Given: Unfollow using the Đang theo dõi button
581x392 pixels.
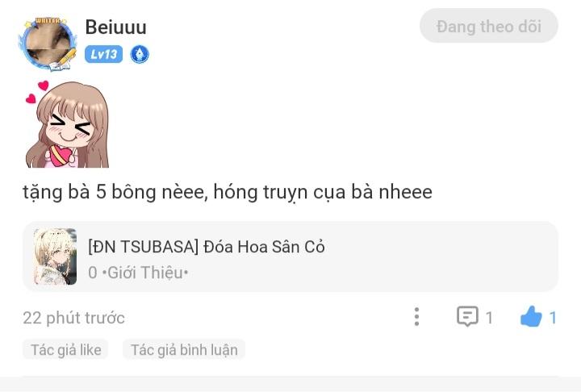Looking at the screenshot, I should (x=488, y=26).
